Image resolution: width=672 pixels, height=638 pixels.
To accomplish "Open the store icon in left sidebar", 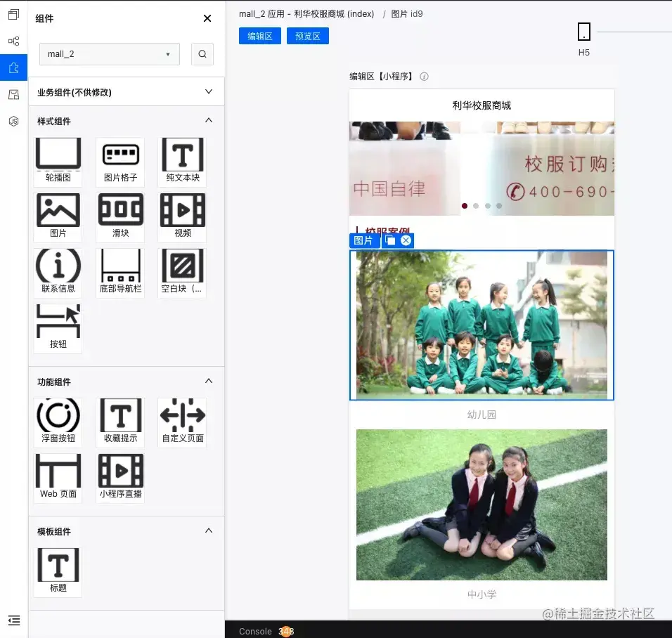I will 14,95.
